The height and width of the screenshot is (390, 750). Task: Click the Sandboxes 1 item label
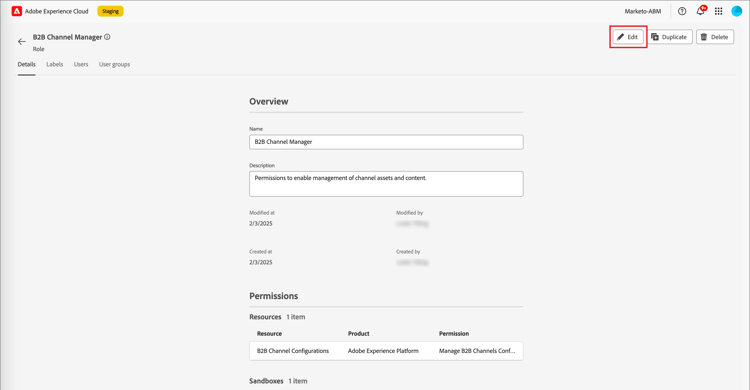coord(278,381)
